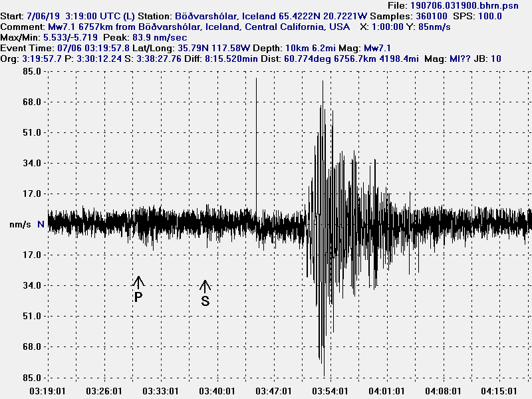Click P arrival time 3:30:12.24

click(99, 59)
